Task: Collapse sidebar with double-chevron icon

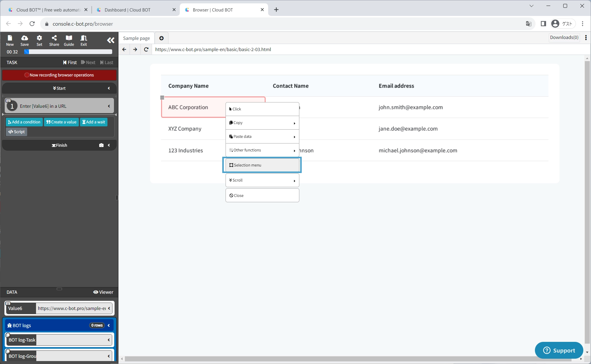Action: pos(111,40)
